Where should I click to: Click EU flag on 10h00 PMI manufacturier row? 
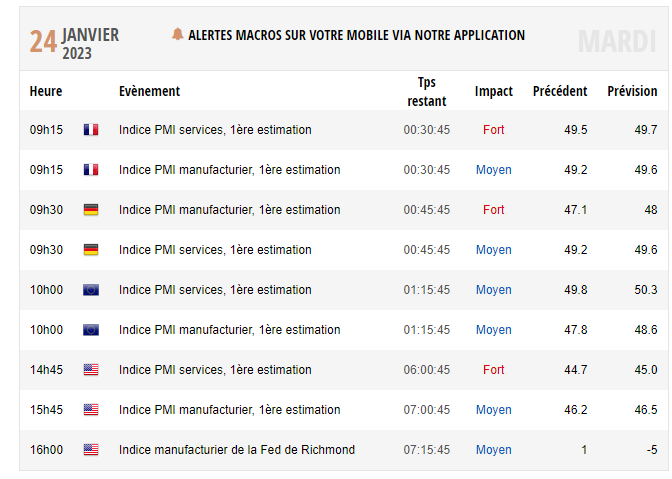pos(91,330)
